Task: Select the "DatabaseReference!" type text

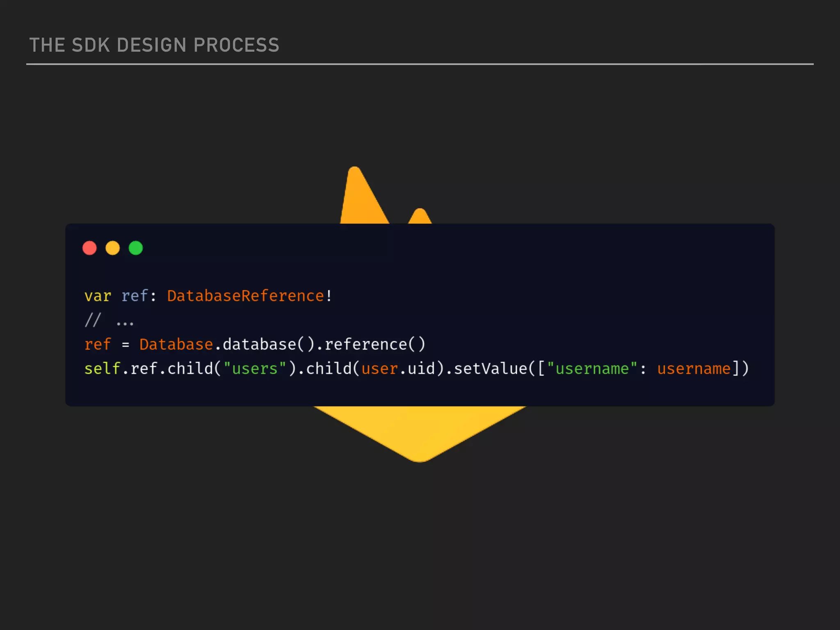Action: [249, 296]
